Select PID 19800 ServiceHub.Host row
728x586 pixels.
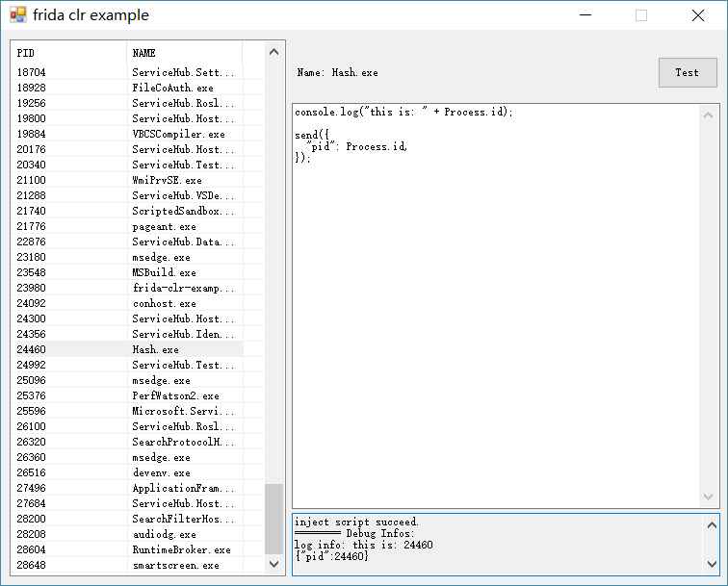tap(127, 118)
